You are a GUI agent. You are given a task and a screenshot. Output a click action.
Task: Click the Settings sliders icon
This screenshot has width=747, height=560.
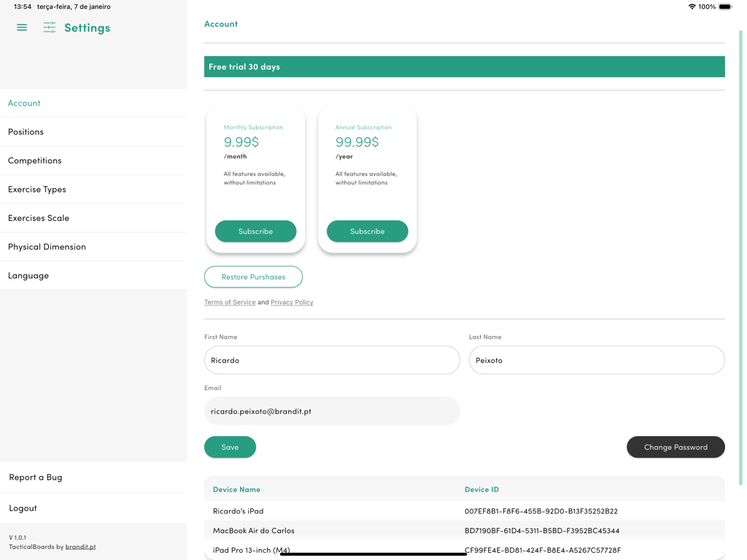[49, 27]
